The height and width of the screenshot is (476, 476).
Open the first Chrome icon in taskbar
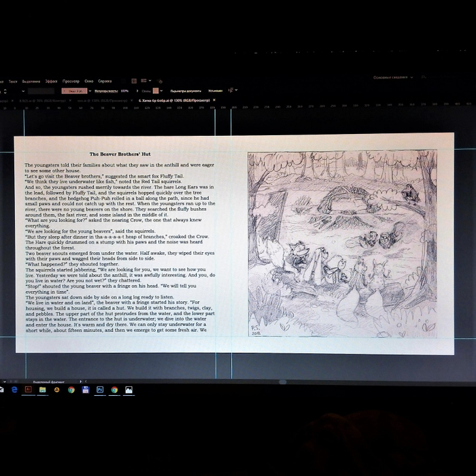coord(71,390)
